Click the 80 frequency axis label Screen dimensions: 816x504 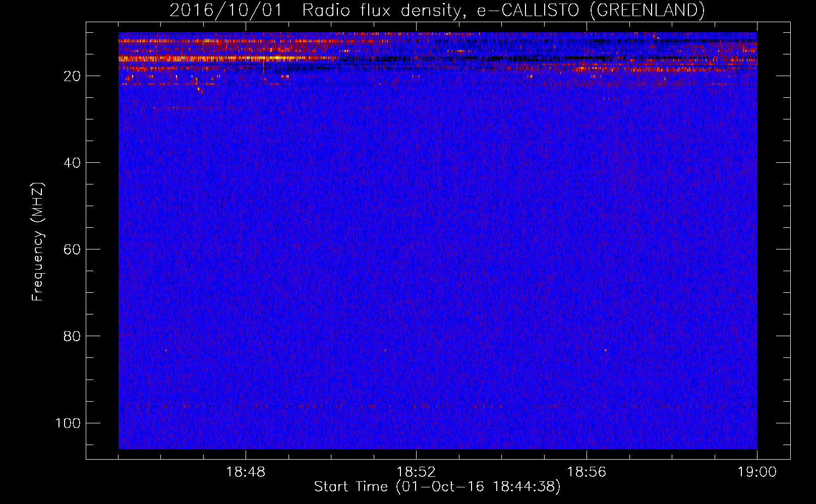(72, 336)
